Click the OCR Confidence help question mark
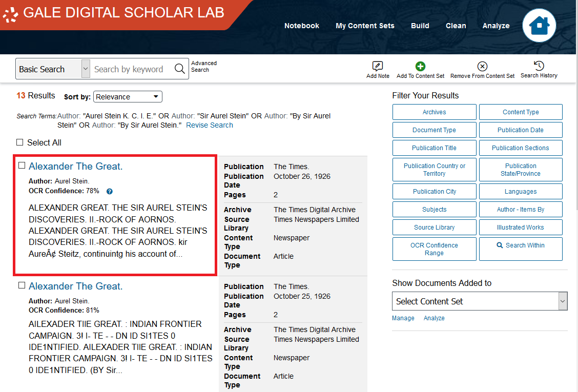Viewport: 578px width, 392px height. tap(109, 191)
